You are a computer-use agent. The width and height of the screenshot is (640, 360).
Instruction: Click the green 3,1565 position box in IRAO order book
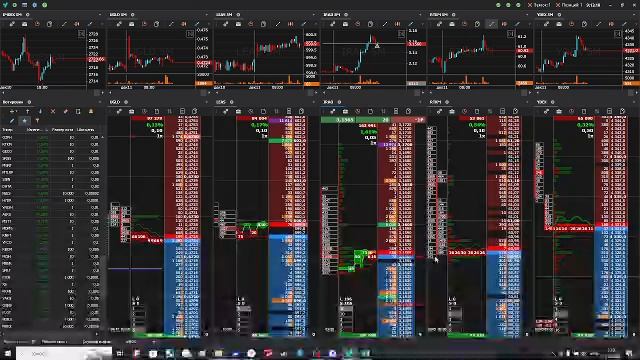(338, 120)
